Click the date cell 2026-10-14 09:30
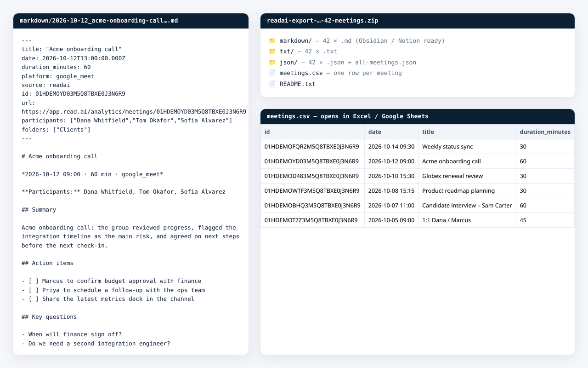The image size is (588, 368). (391, 147)
